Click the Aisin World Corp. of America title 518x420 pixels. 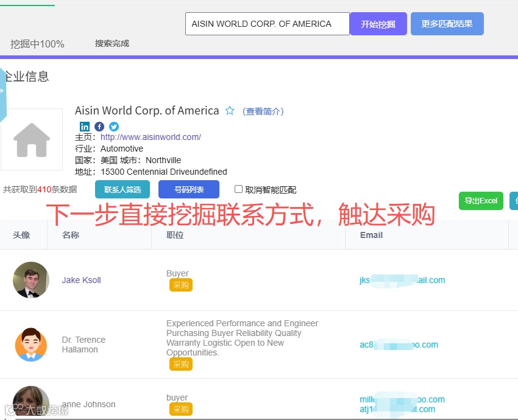pyautogui.click(x=147, y=111)
